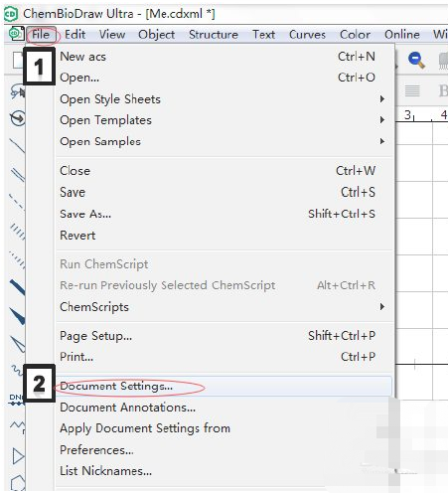
Task: Select the cyclopropane ring tool
Action: click(x=18, y=456)
